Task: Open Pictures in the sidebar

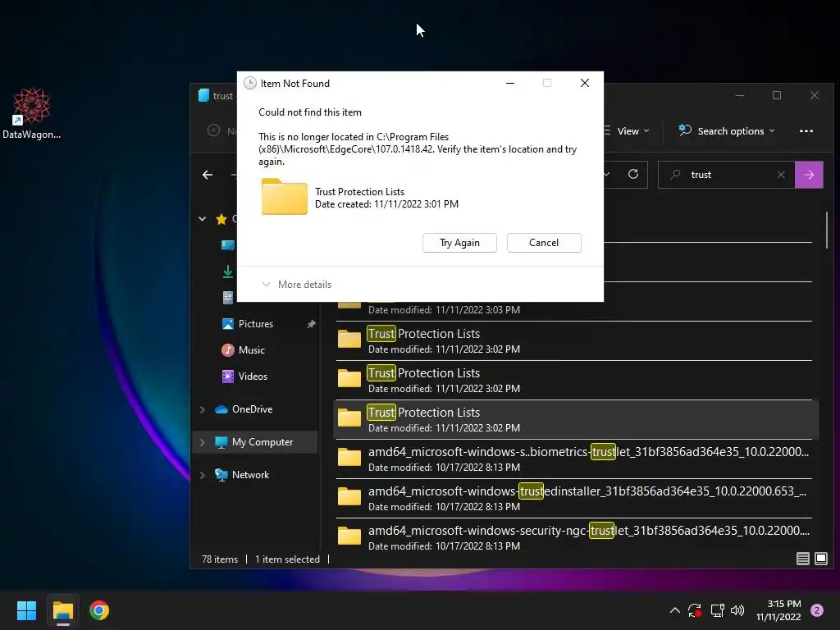Action: click(x=256, y=323)
